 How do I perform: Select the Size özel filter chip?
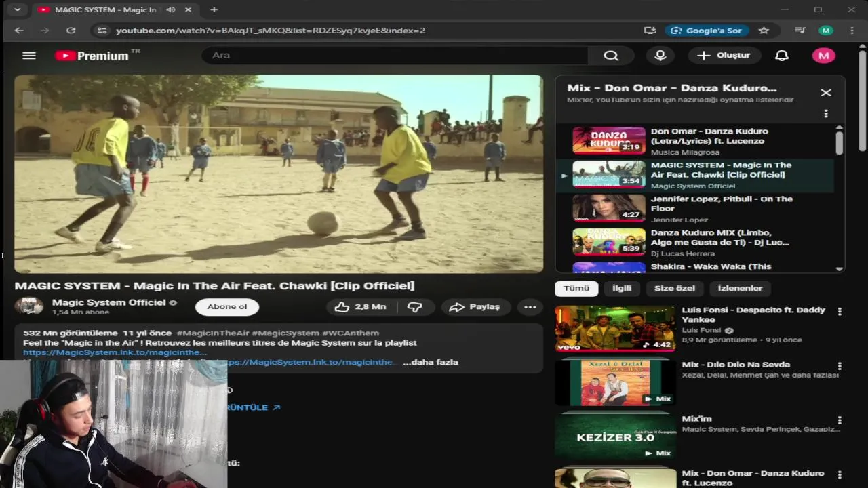[675, 288]
